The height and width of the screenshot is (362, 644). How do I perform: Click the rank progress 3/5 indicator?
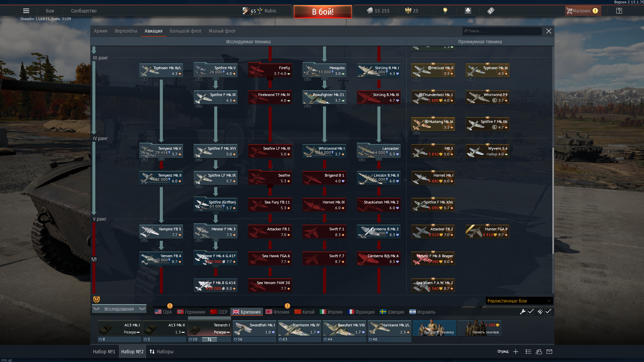94,259
